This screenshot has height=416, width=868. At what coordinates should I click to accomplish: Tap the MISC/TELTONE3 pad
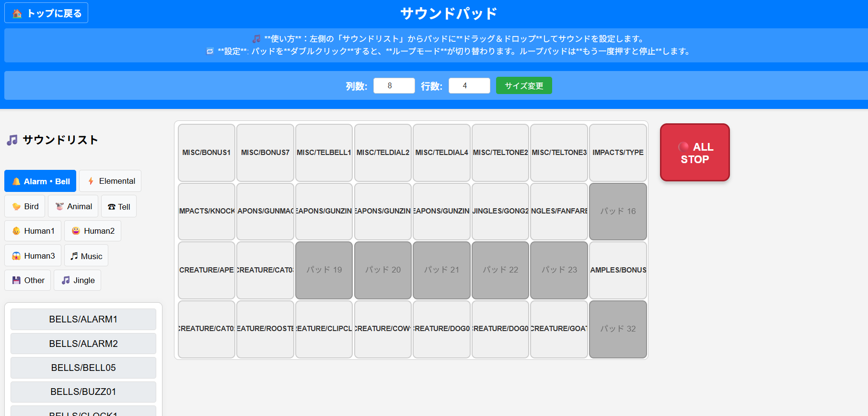coord(559,153)
